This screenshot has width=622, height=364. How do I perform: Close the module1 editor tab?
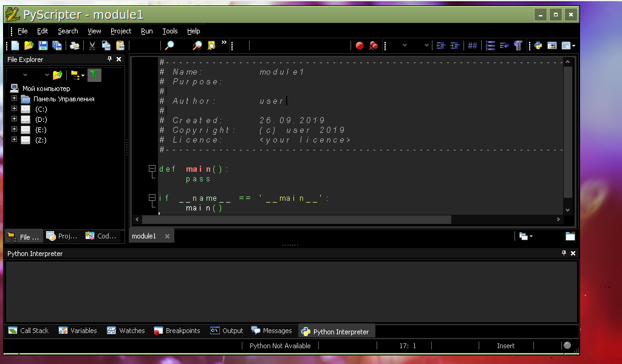(x=168, y=236)
